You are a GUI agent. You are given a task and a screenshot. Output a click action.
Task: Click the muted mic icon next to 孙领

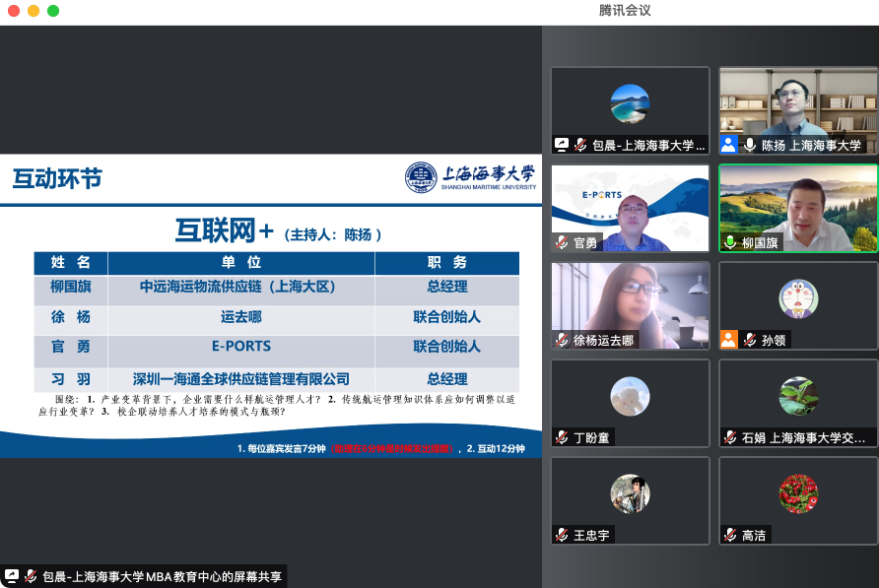tap(750, 340)
